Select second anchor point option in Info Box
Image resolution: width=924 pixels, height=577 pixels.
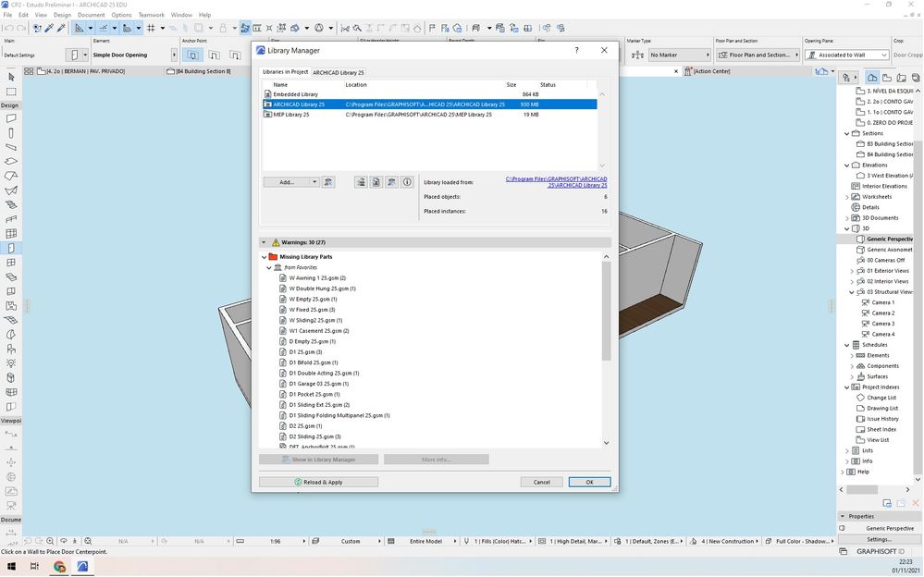coord(214,55)
